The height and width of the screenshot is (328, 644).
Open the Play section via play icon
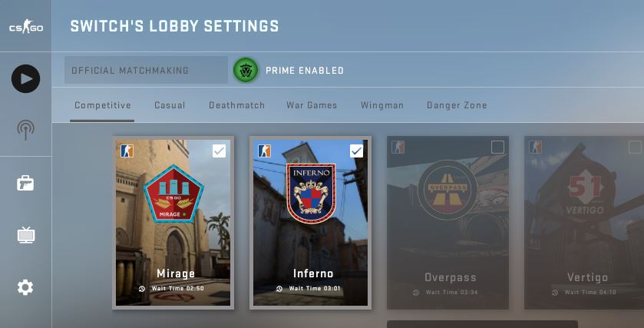(25, 78)
